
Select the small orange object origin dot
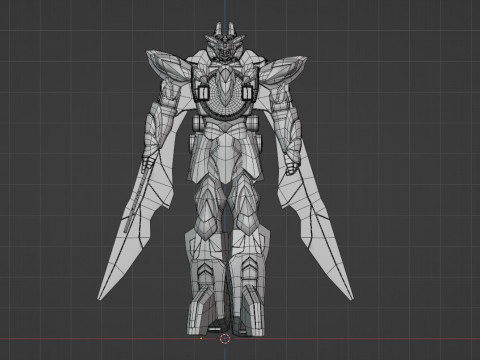tap(201, 338)
